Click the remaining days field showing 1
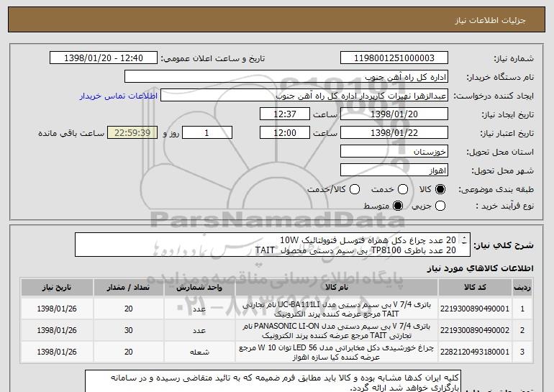Viewport: 554px width, 392px height. tap(207, 133)
